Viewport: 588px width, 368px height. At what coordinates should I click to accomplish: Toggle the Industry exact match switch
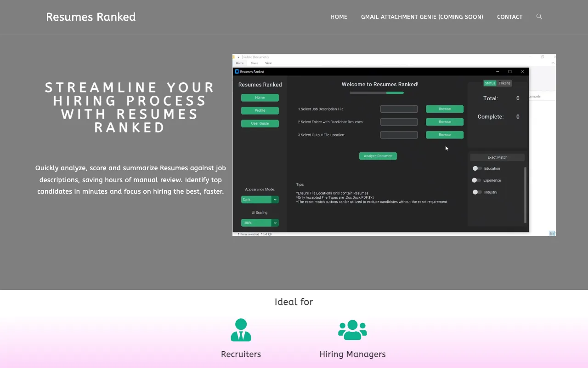pos(477,192)
